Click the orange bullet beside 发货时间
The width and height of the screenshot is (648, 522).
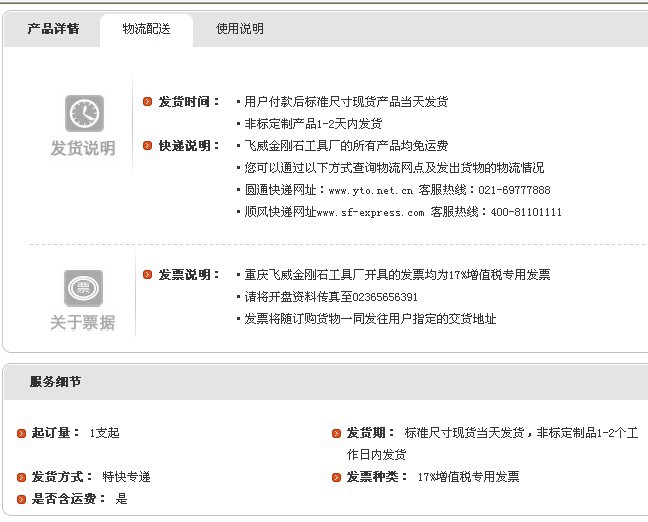pos(148,102)
